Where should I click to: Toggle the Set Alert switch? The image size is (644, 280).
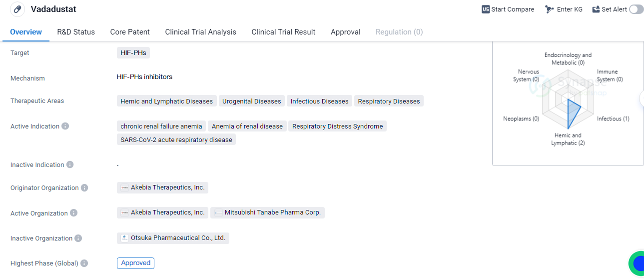[636, 9]
